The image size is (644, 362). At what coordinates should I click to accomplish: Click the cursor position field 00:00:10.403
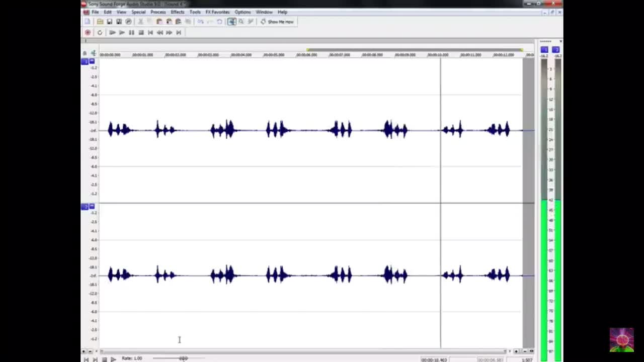[x=434, y=359]
